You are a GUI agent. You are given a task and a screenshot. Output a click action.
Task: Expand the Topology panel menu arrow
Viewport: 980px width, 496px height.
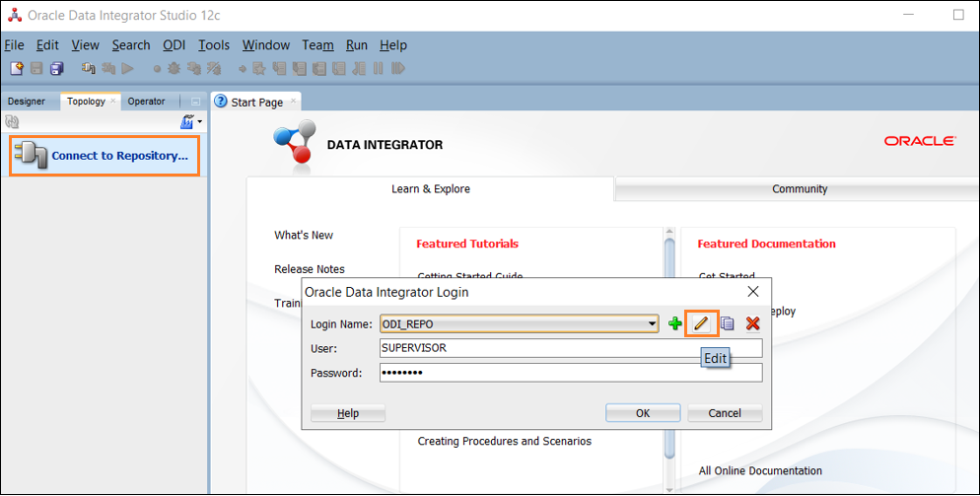tap(200, 121)
